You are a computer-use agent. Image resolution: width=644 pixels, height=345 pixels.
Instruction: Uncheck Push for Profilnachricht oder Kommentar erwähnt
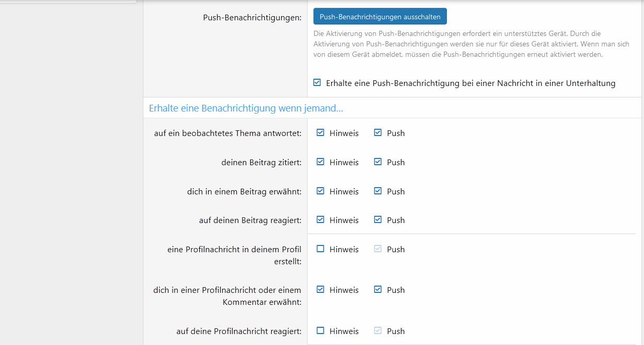click(378, 290)
